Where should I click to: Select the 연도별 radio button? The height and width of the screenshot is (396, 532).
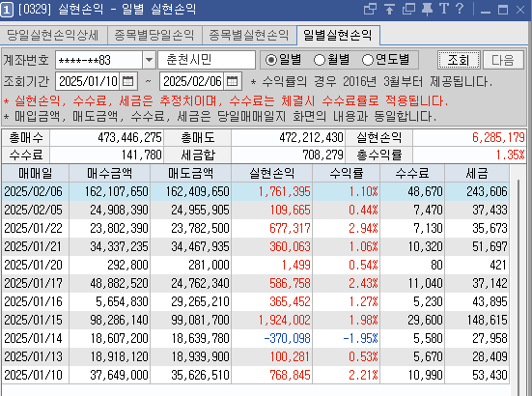pyautogui.click(x=368, y=60)
